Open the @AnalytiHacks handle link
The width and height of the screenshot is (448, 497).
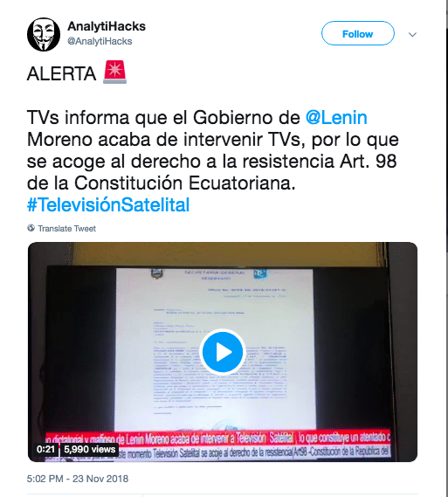(100, 41)
